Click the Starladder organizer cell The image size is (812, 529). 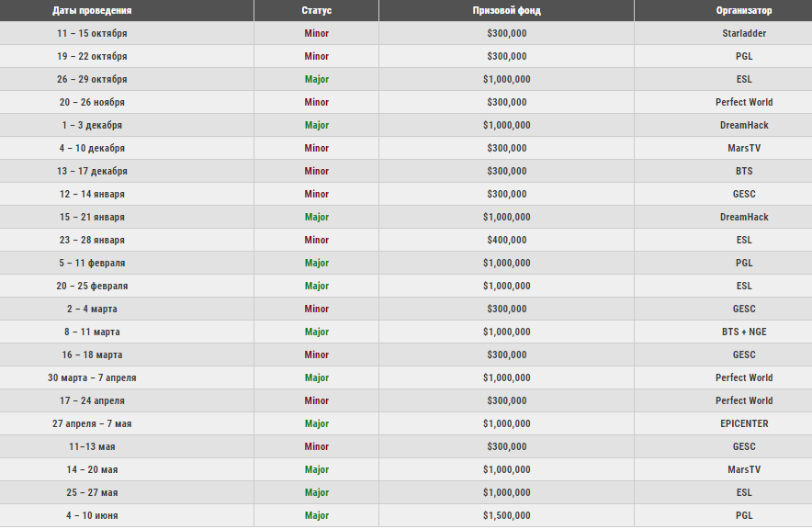(743, 33)
